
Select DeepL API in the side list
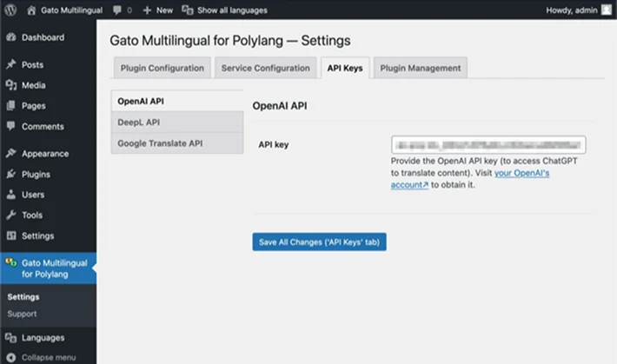[x=177, y=122]
